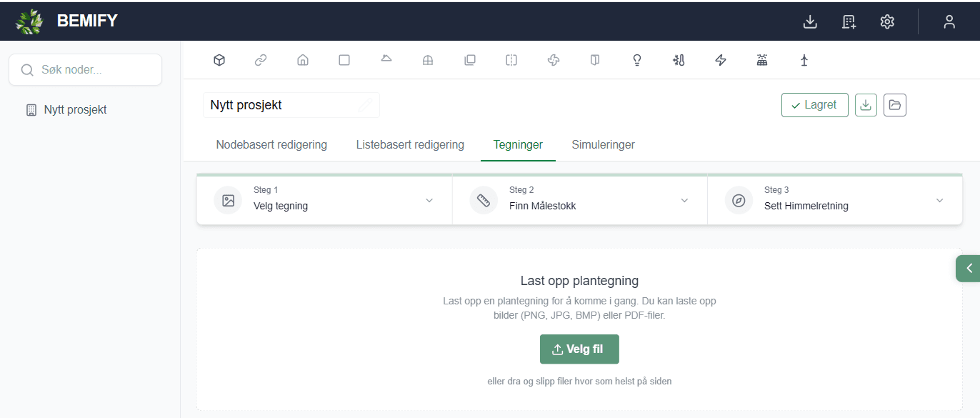
Task: Click the download icon in header
Action: click(x=810, y=21)
